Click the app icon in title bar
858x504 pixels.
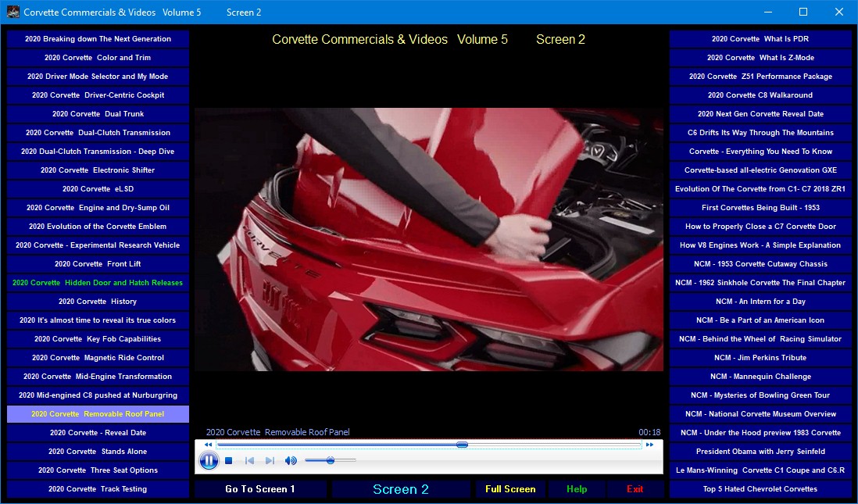pos(13,12)
